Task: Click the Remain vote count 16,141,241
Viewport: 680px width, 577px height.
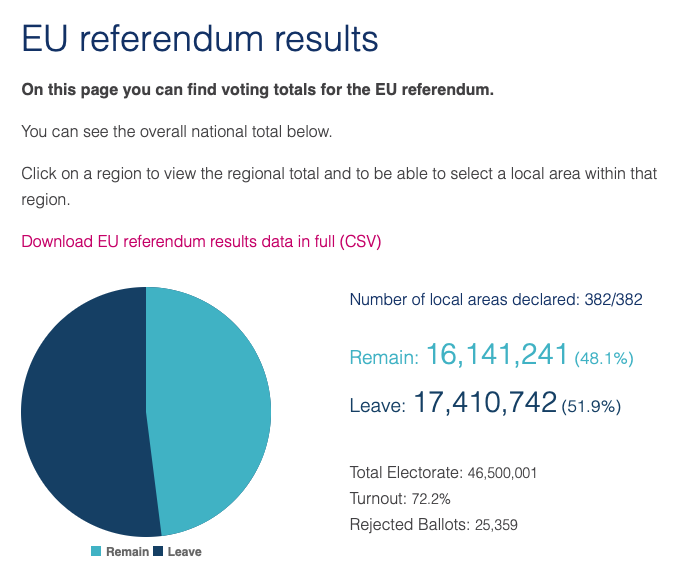Action: [497, 354]
